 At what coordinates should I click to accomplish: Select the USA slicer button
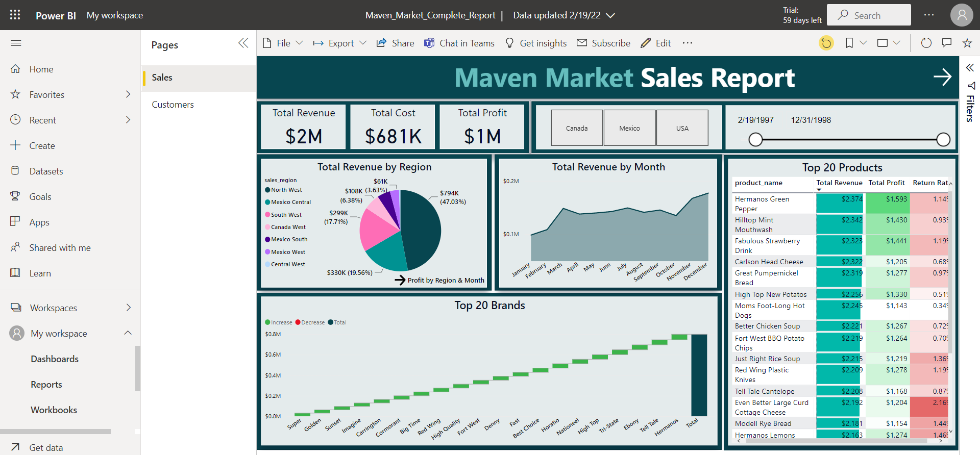[682, 128]
